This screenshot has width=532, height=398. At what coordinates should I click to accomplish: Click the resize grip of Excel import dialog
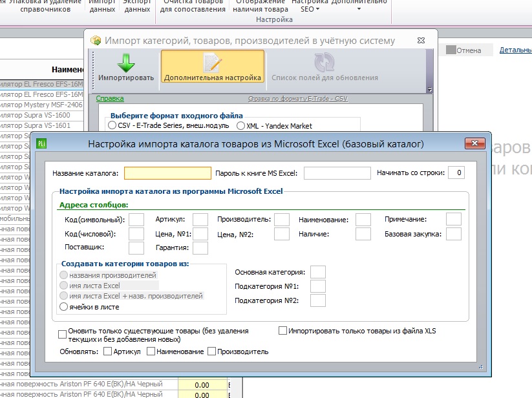481,366
